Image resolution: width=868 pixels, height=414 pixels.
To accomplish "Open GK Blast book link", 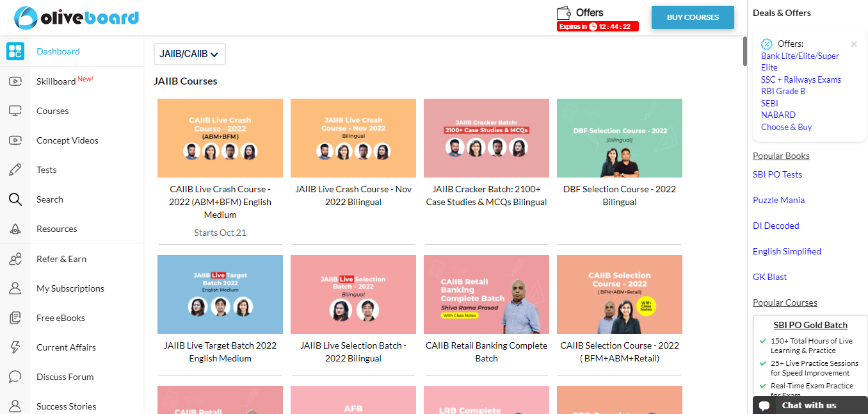I will click(x=770, y=277).
